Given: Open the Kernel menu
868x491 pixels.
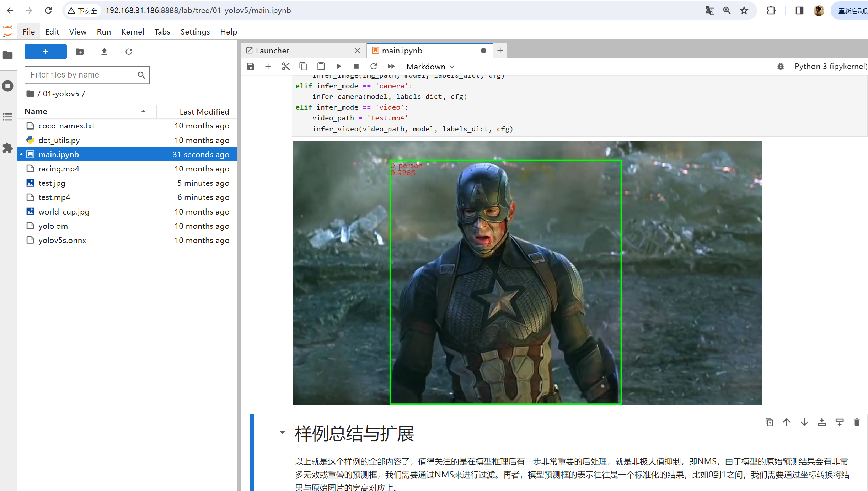Looking at the screenshot, I should coord(132,32).
